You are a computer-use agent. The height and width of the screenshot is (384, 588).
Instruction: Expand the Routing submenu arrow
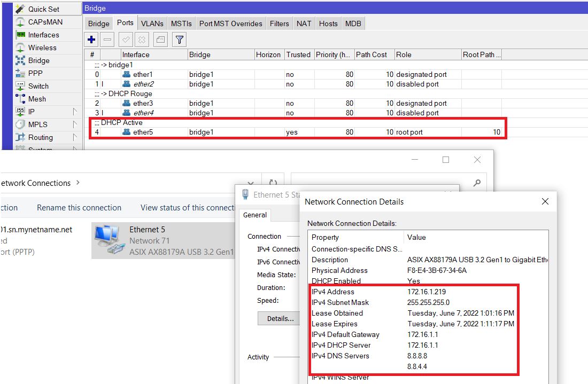75,137
